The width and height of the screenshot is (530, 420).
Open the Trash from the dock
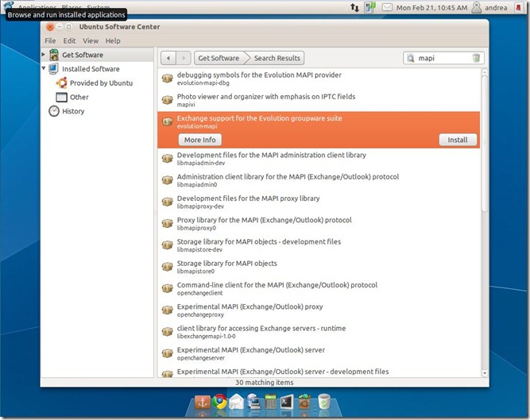[x=324, y=402]
